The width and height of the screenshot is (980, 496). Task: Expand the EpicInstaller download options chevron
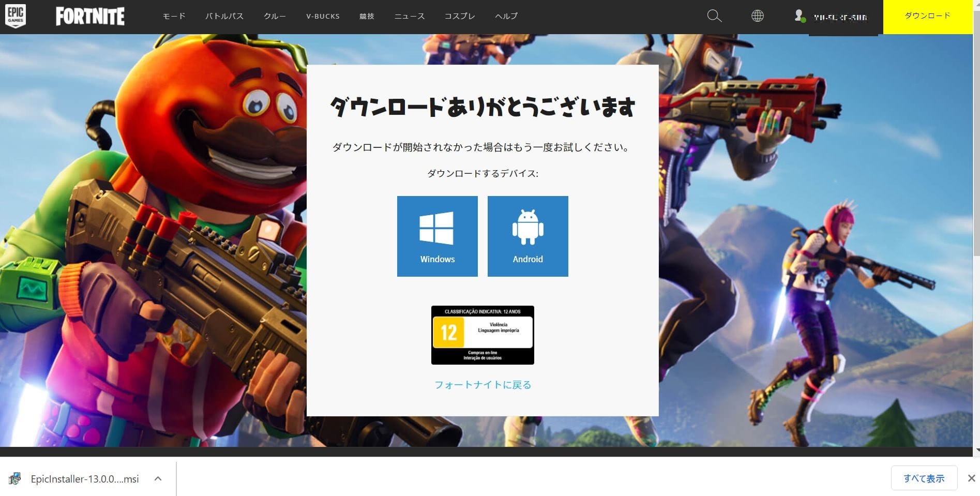pyautogui.click(x=158, y=478)
